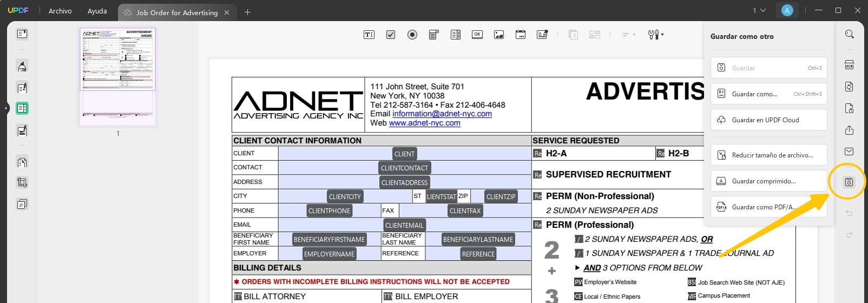Toggle the SUPERVISED RECRUITMENT checkbox

coord(537,175)
